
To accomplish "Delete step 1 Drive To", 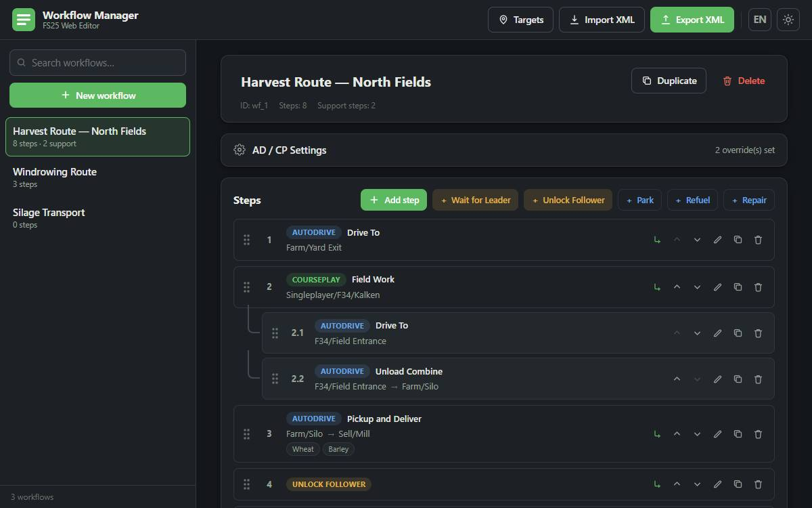I will [758, 240].
